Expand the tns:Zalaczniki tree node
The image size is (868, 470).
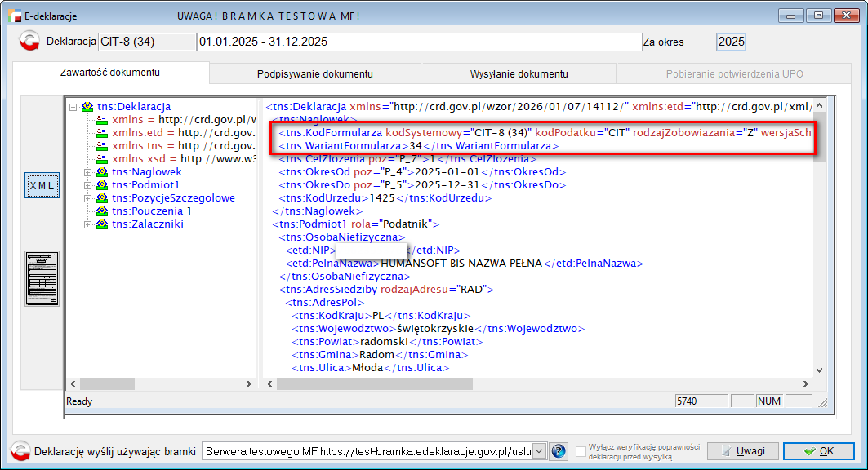[88, 224]
